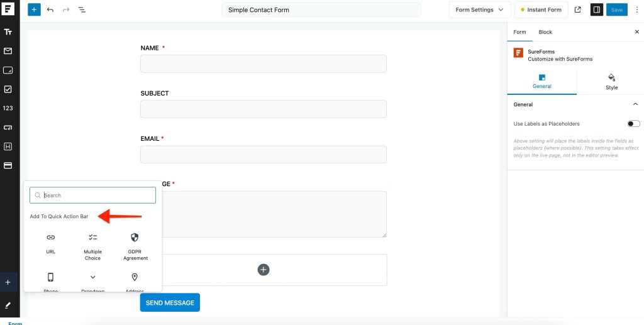
Task: Open the Form Settings dropdown
Action: point(479,10)
